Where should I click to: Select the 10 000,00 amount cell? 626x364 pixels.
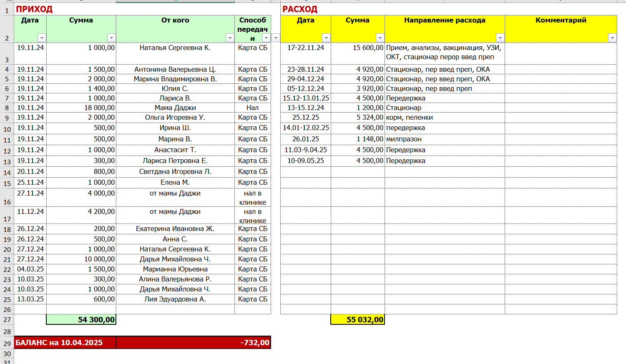(x=81, y=259)
